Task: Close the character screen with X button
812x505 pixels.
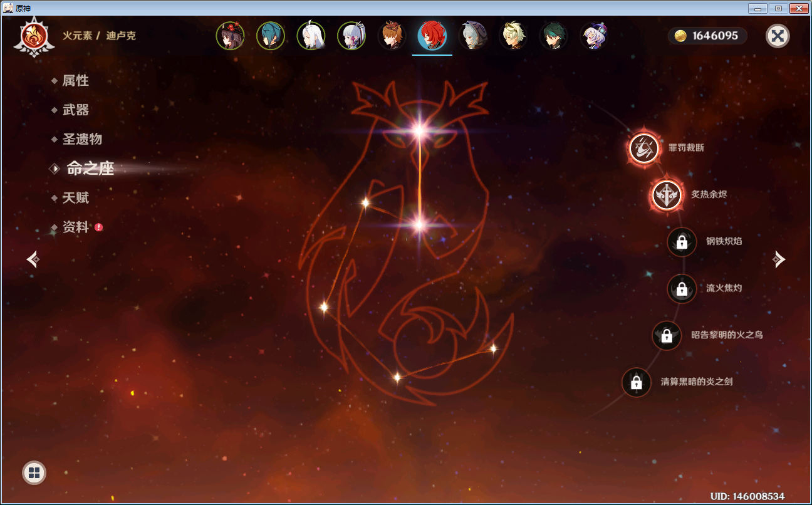Action: (x=778, y=36)
